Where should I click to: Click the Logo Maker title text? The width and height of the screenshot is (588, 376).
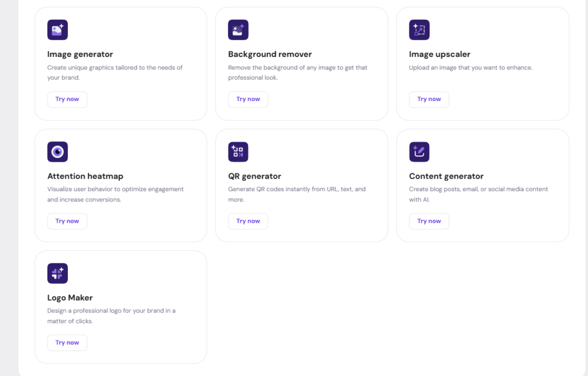70,298
